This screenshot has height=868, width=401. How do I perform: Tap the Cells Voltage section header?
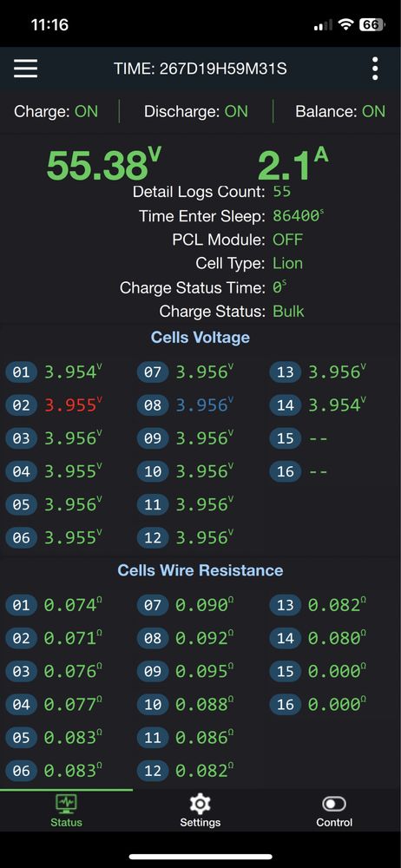pos(200,337)
